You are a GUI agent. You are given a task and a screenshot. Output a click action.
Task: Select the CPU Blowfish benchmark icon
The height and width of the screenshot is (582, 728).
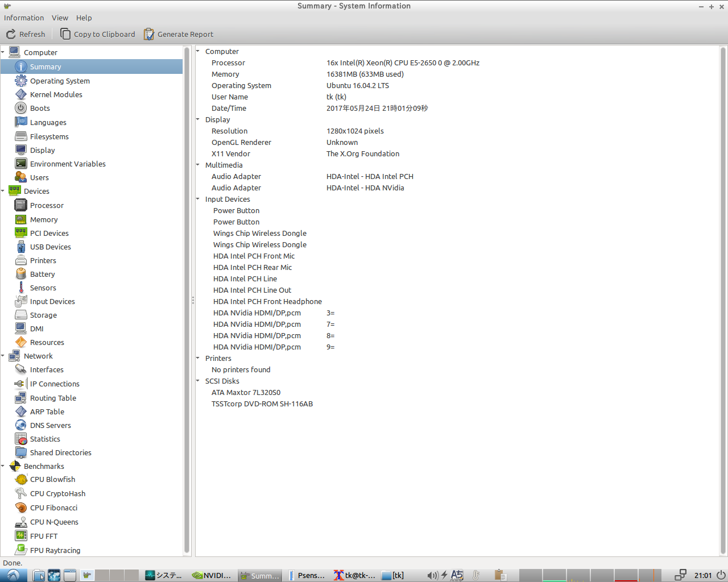21,480
